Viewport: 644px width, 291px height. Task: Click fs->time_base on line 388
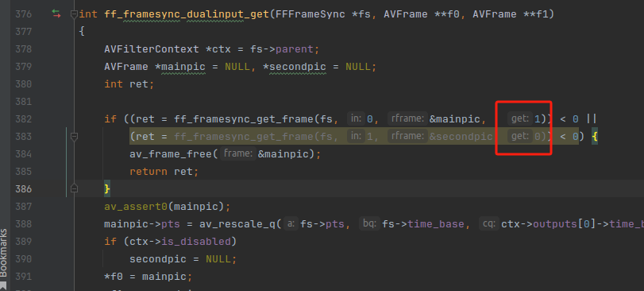423,224
